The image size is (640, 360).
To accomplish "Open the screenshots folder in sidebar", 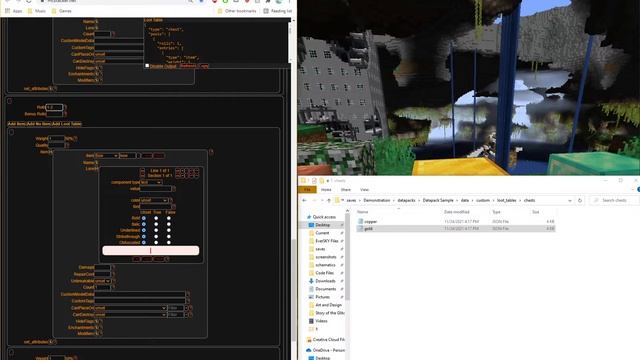I will [x=323, y=257].
